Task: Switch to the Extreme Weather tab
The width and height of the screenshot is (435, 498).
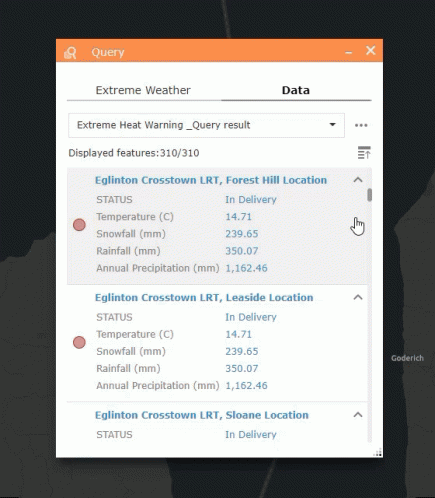Action: click(x=143, y=90)
